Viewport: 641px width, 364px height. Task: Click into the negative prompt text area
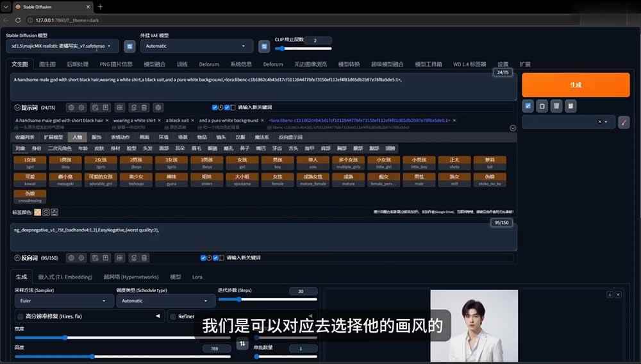tap(263, 237)
